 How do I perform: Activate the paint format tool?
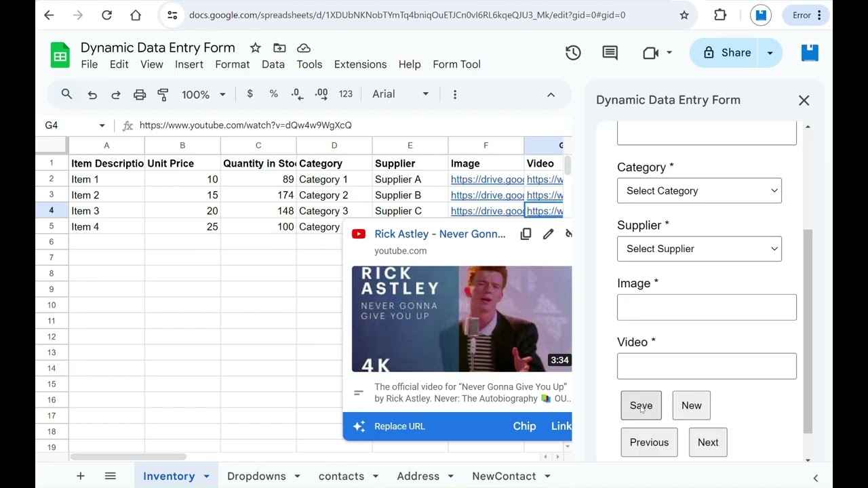[163, 95]
